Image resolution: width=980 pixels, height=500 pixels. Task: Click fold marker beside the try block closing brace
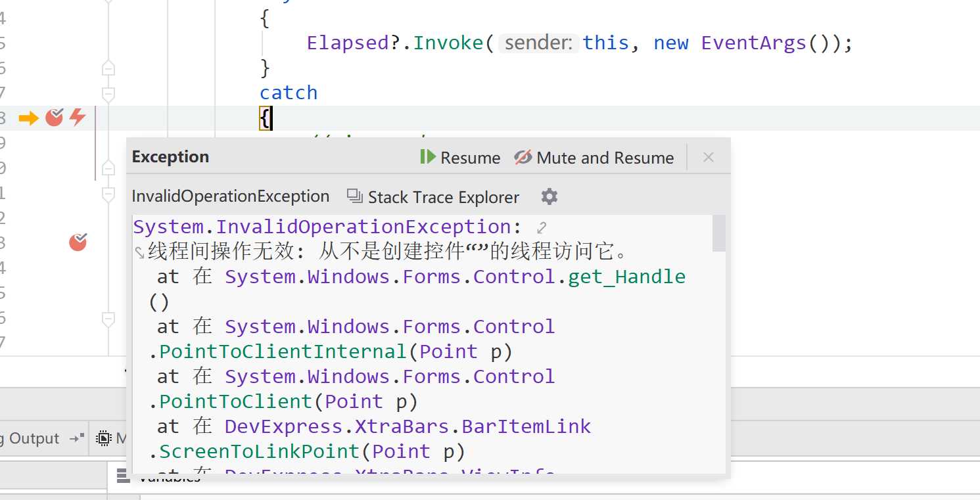pos(108,68)
